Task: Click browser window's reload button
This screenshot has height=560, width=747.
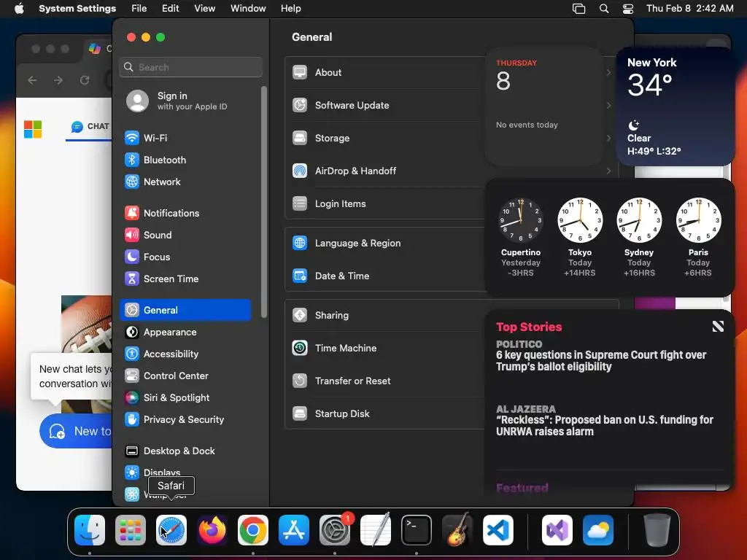Action: (x=85, y=80)
